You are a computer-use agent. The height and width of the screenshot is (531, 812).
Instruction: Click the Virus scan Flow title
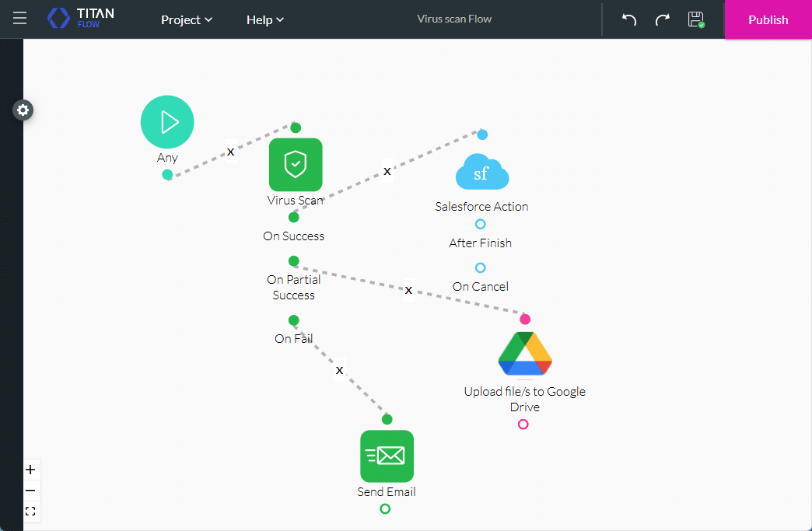pyautogui.click(x=454, y=19)
